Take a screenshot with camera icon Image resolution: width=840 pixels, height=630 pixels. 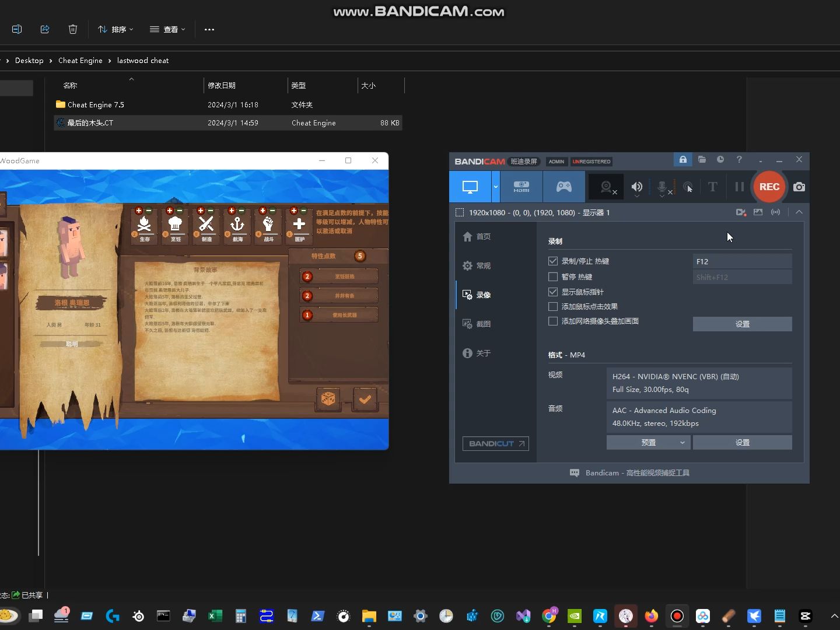799,187
